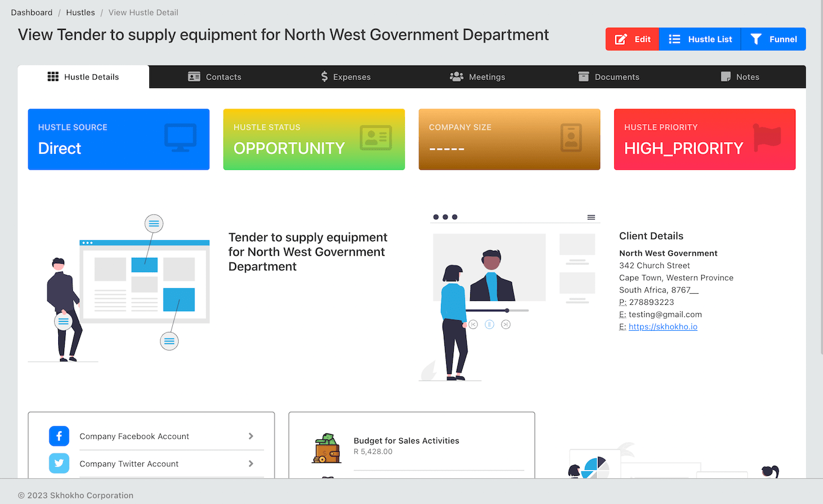Click the email testing@gmail.com text
Viewport: 823px width, 504px height.
(x=665, y=314)
